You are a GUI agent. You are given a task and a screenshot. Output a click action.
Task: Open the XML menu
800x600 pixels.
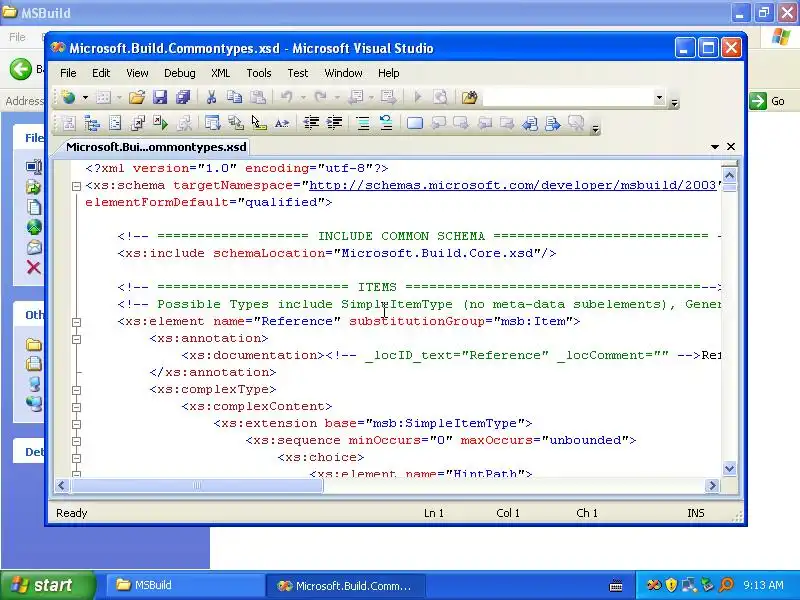[x=220, y=73]
